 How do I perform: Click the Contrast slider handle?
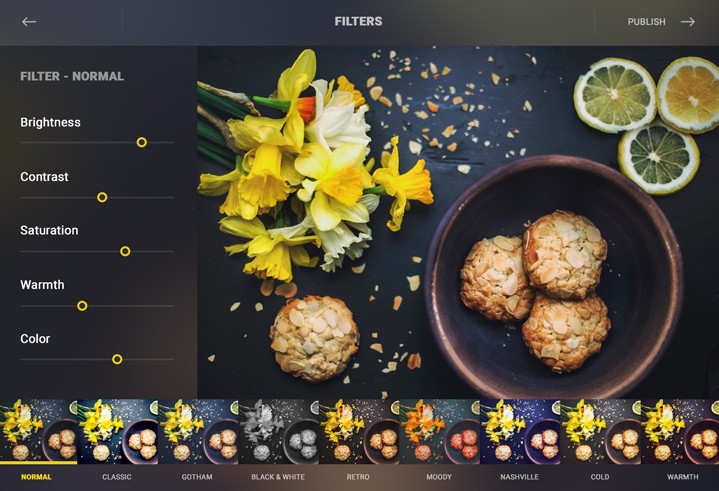102,197
